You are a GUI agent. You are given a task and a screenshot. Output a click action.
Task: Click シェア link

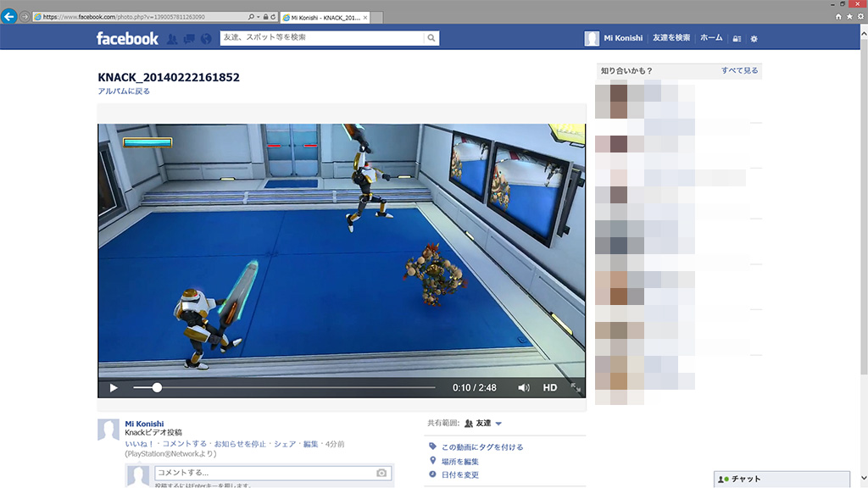[285, 444]
